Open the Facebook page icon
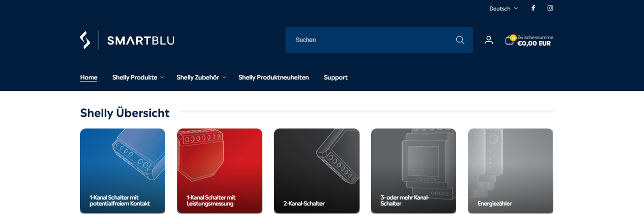Screen dimensions: 644x214 coord(533,8)
